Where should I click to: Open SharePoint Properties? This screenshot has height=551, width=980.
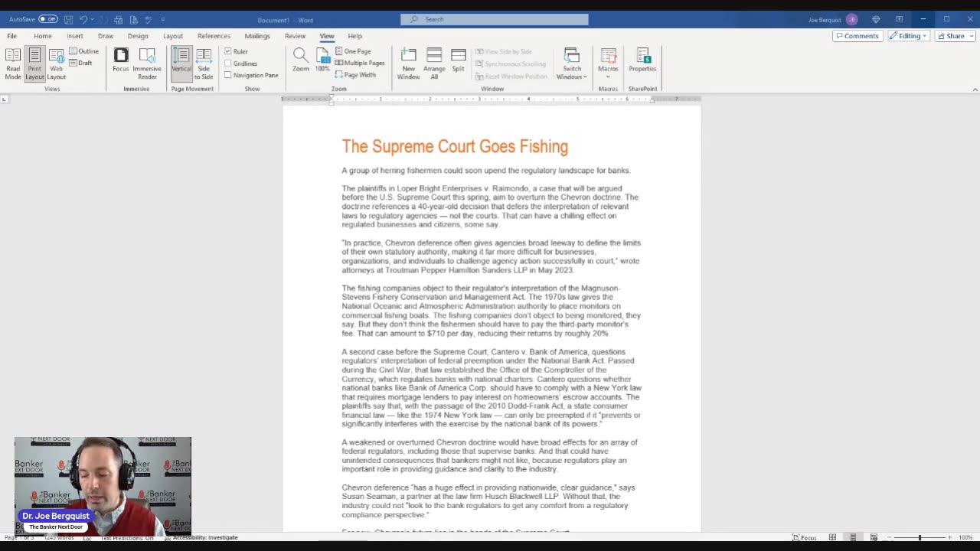[x=642, y=61]
